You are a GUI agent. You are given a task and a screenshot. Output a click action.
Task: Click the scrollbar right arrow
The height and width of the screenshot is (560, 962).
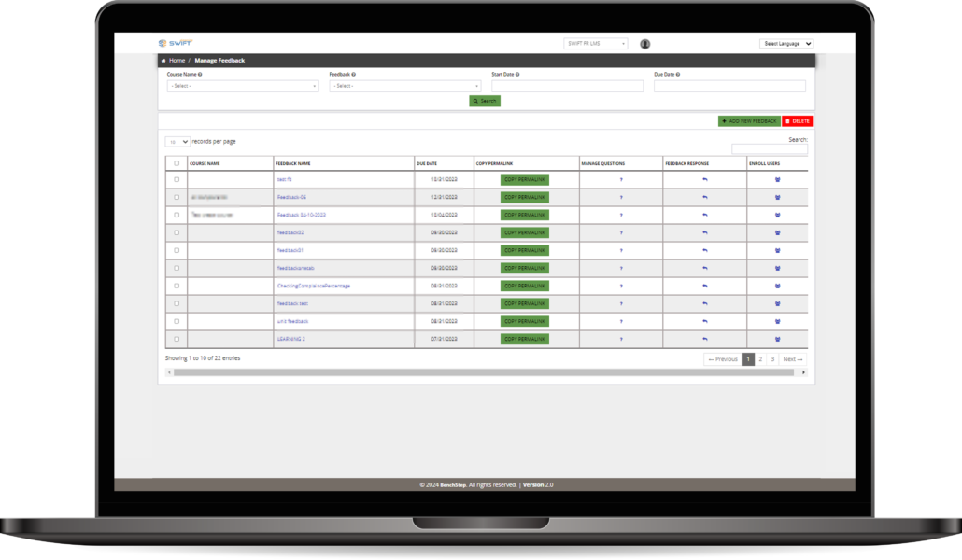point(804,372)
